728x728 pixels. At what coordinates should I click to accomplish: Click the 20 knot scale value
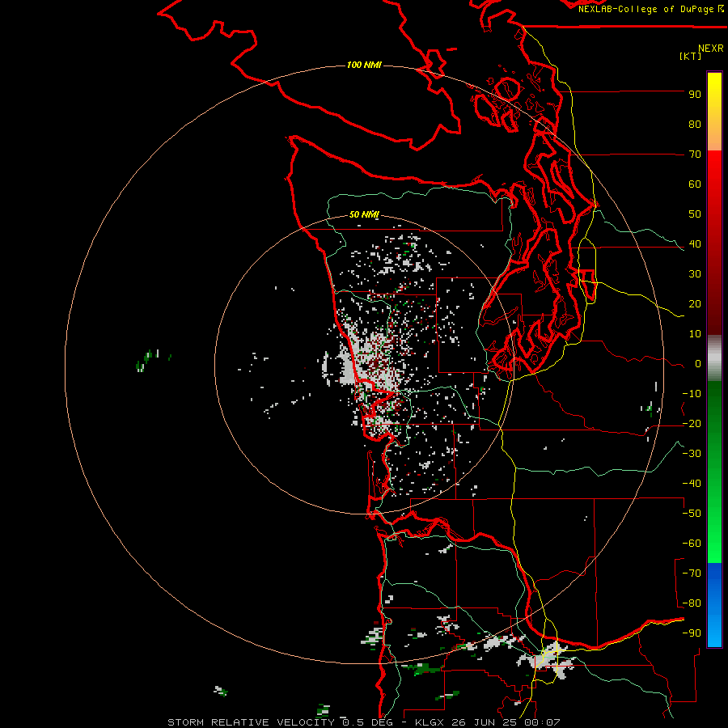695,304
